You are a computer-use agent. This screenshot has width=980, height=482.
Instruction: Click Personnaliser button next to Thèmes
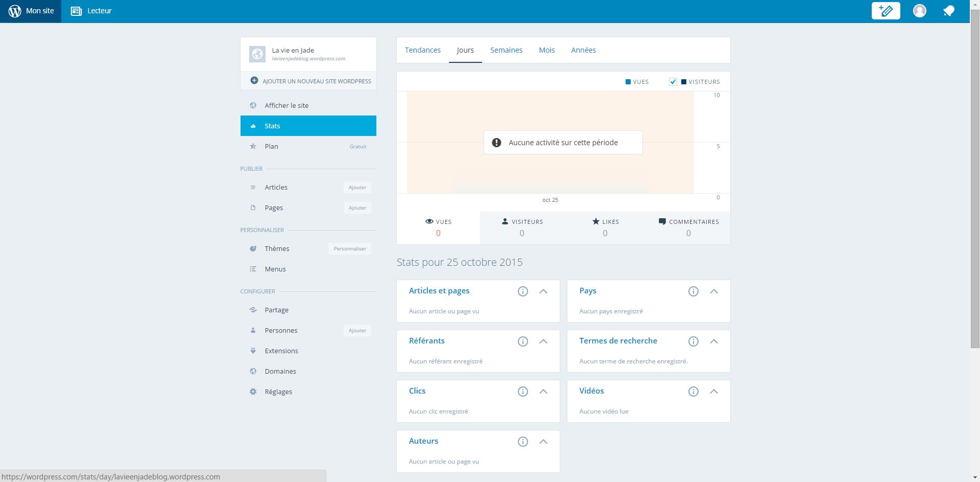click(350, 249)
